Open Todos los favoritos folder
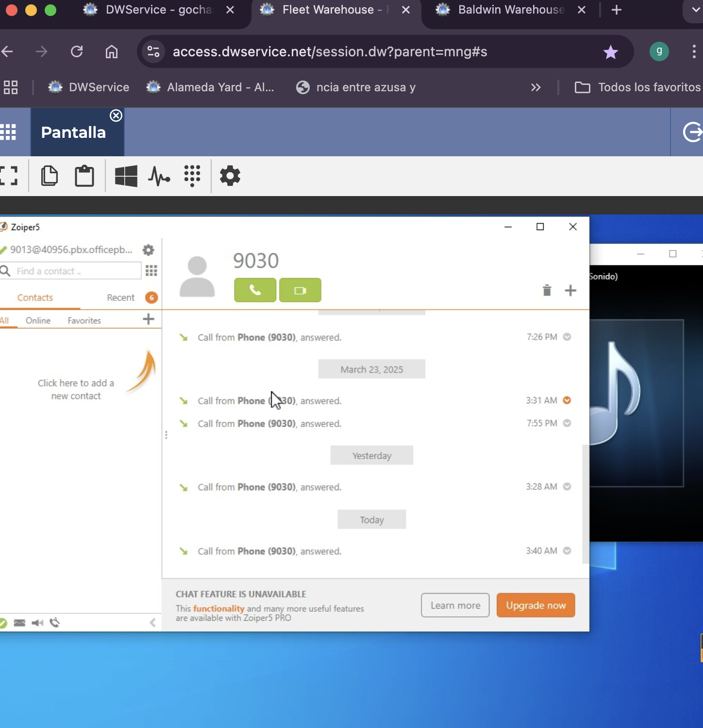 tap(638, 87)
